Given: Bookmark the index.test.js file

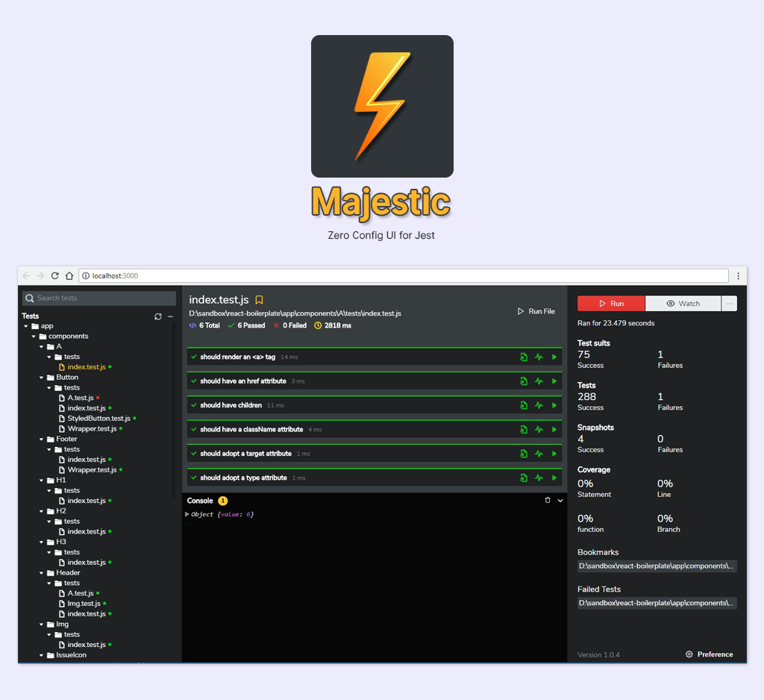Looking at the screenshot, I should tap(259, 300).
